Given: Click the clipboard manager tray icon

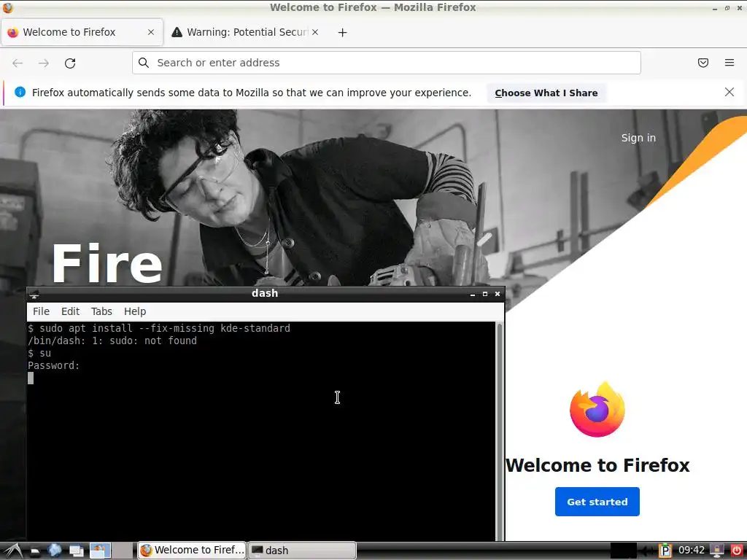Looking at the screenshot, I should click(x=665, y=551).
